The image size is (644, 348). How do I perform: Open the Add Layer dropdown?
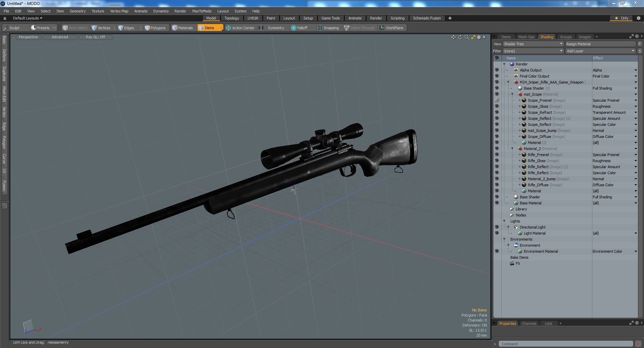pyautogui.click(x=600, y=51)
